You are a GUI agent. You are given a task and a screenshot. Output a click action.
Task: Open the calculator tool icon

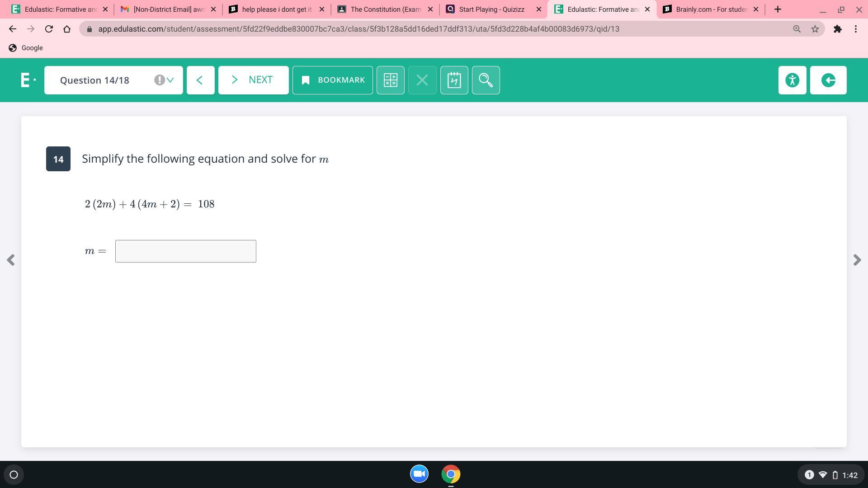pyautogui.click(x=390, y=80)
